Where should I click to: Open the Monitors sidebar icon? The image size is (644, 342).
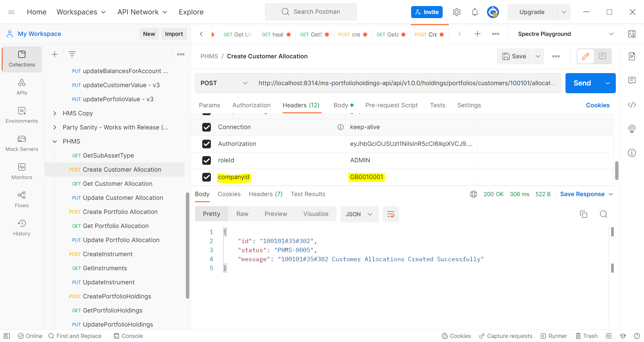pos(22,171)
